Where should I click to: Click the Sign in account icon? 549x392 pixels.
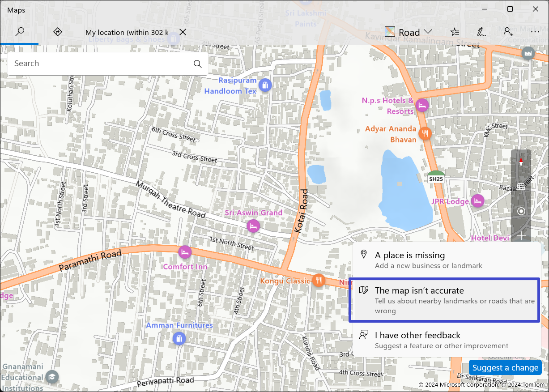point(508,32)
